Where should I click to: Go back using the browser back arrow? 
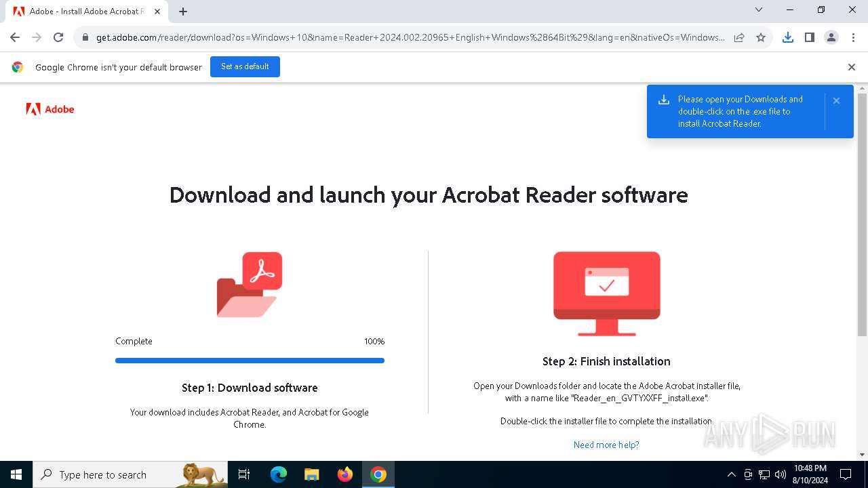click(x=15, y=37)
